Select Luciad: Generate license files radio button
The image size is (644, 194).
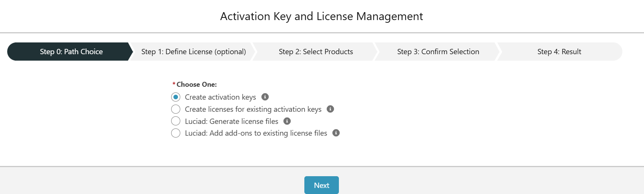coord(176,121)
